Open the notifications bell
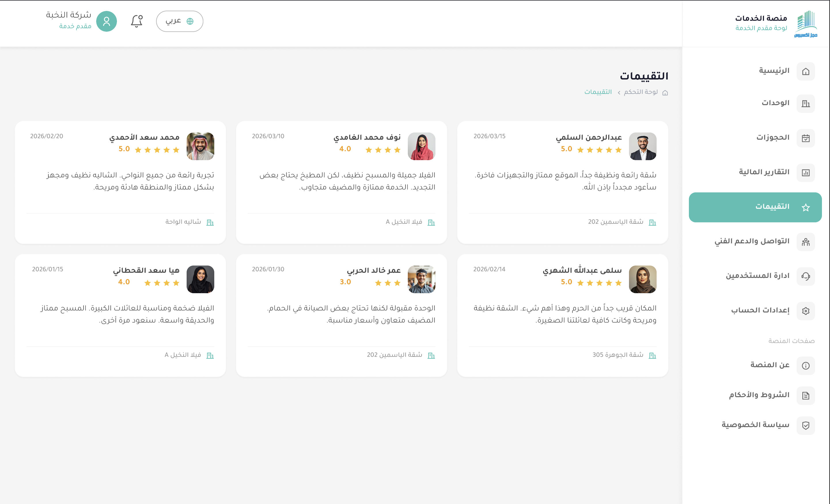 coord(137,21)
